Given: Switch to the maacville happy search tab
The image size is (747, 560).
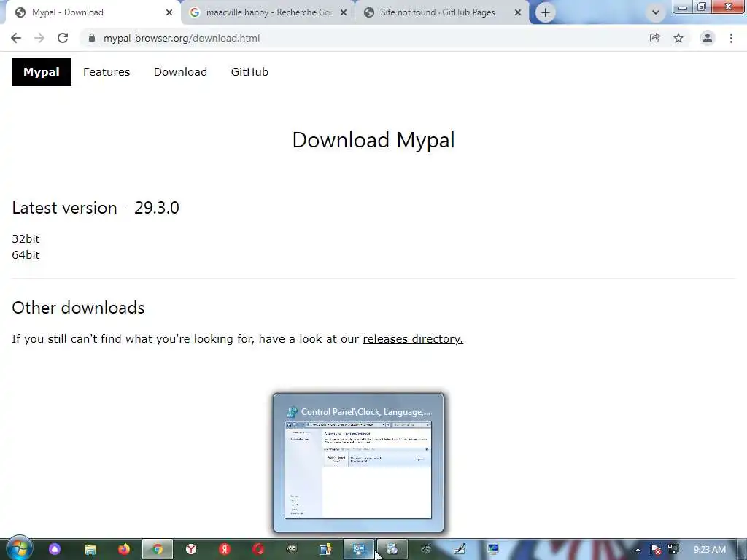Looking at the screenshot, I should click(268, 12).
